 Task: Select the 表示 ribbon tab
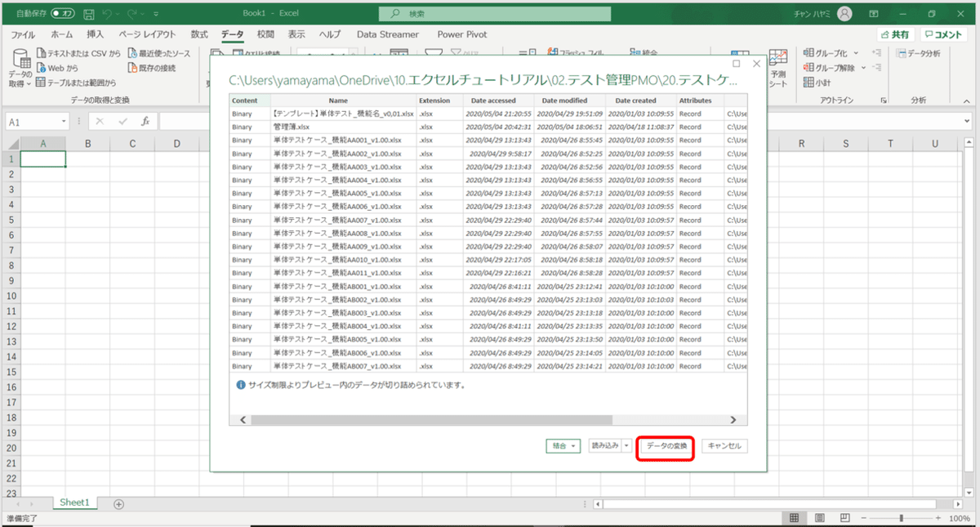(296, 34)
